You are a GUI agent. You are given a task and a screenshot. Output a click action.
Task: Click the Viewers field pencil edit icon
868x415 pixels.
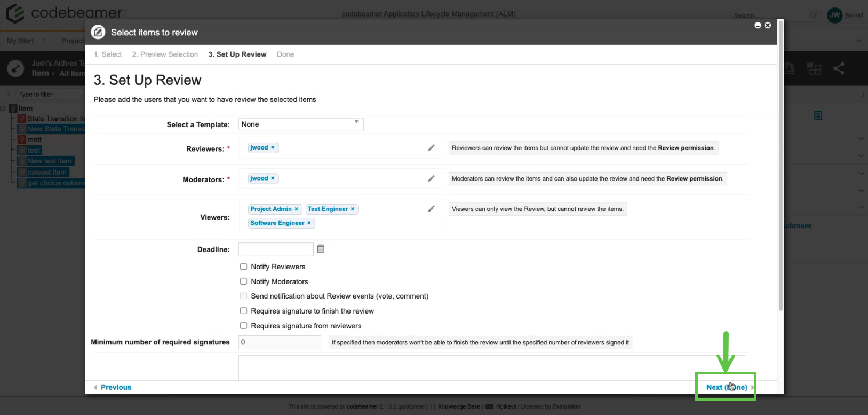(x=431, y=209)
